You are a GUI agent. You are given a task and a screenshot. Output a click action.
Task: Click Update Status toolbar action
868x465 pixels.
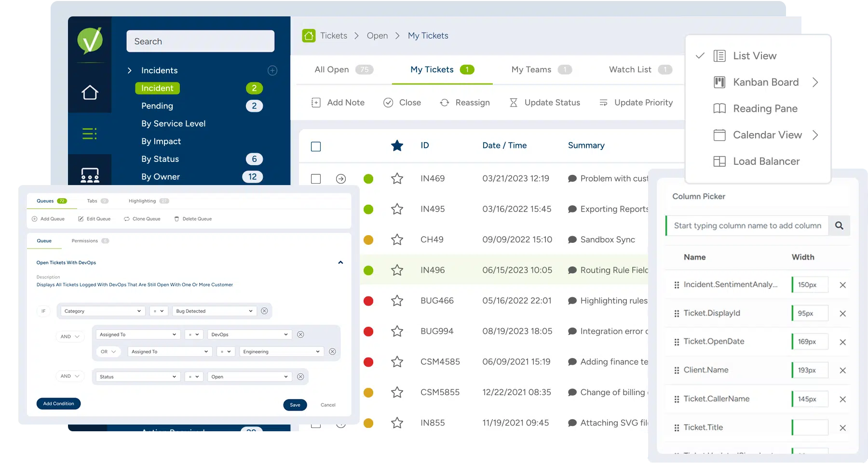(x=544, y=103)
